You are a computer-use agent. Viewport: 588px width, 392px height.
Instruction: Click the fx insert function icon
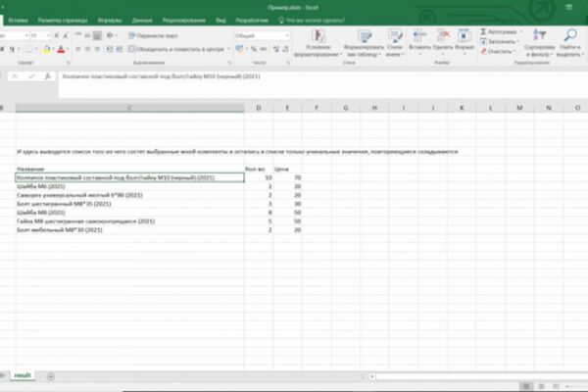(x=48, y=76)
